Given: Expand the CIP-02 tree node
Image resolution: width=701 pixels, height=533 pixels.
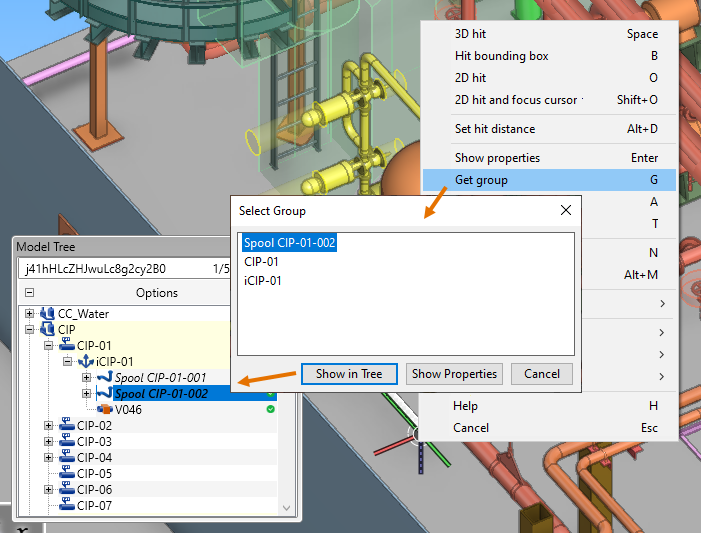Looking at the screenshot, I should 49,426.
